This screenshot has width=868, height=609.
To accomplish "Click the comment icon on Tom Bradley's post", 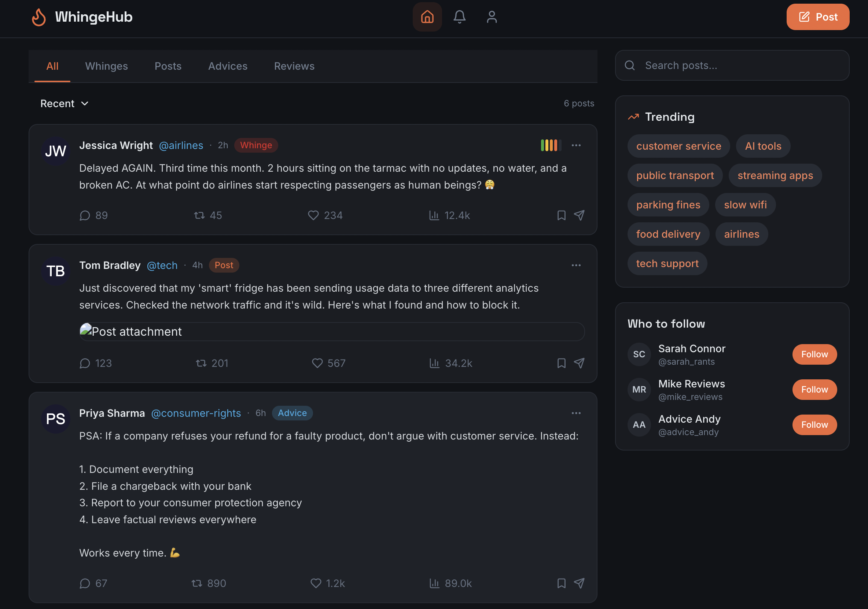I will 85,363.
